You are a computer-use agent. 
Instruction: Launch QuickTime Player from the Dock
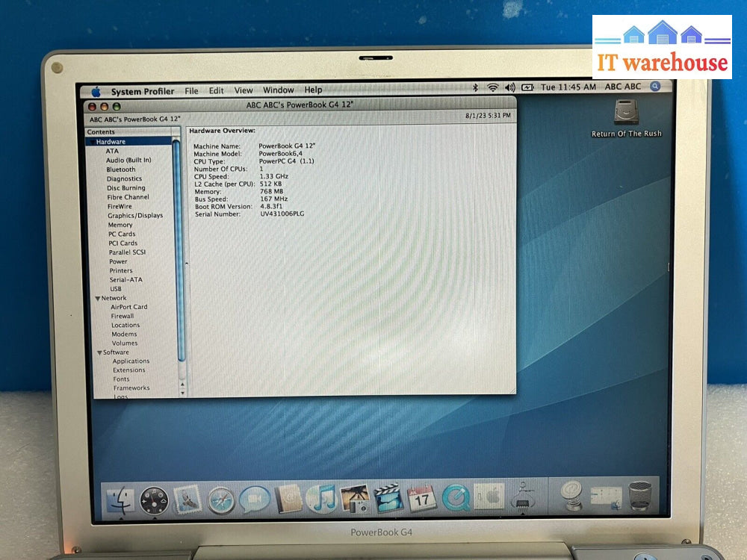[455, 498]
